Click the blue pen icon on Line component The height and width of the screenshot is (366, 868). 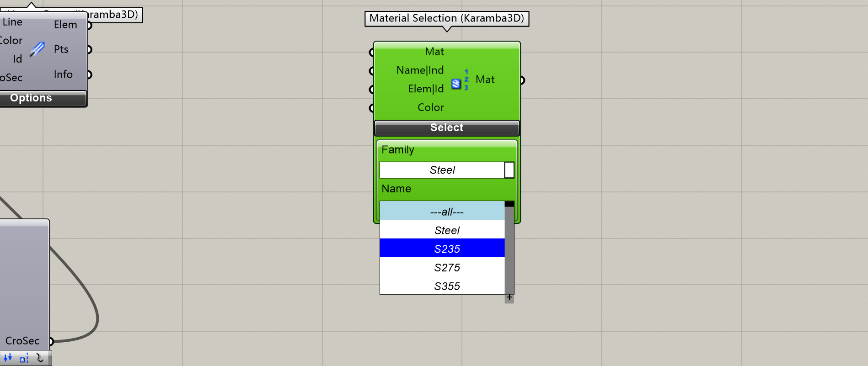[x=38, y=49]
